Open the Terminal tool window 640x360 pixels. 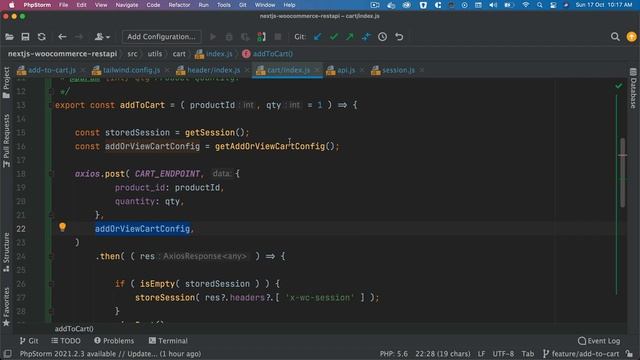(168, 341)
